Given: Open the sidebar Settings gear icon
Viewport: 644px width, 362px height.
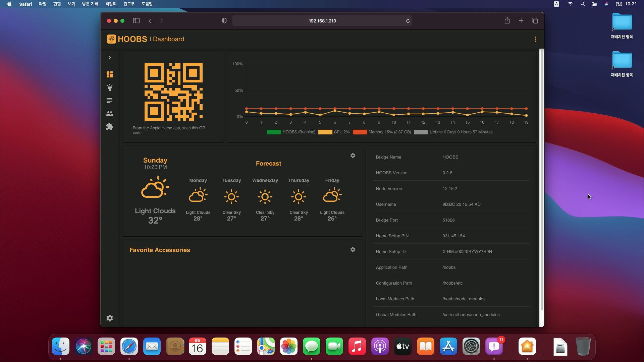Looking at the screenshot, I should (x=110, y=318).
